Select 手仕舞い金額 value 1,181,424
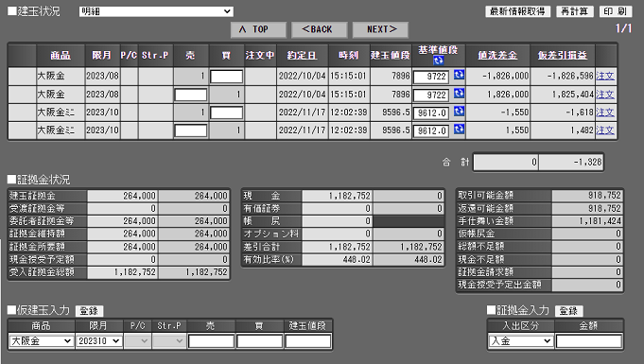644x364 pixels. [x=600, y=221]
